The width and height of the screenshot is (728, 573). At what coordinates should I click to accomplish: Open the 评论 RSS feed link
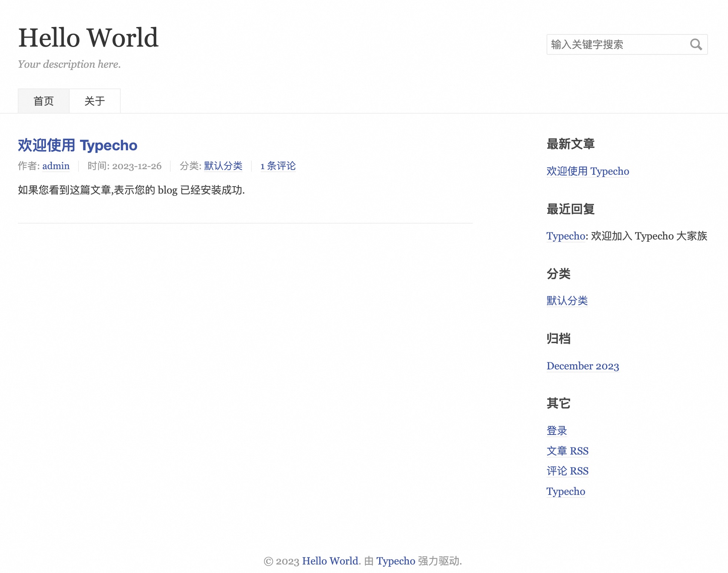pyautogui.click(x=568, y=471)
